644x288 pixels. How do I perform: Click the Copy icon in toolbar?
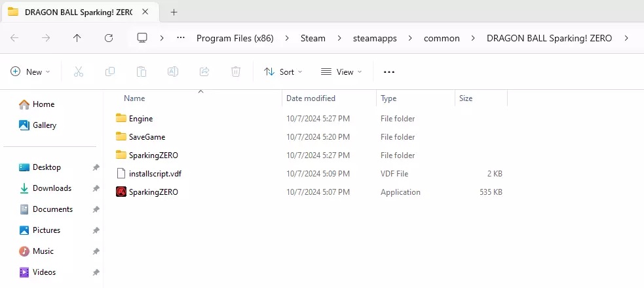[110, 72]
